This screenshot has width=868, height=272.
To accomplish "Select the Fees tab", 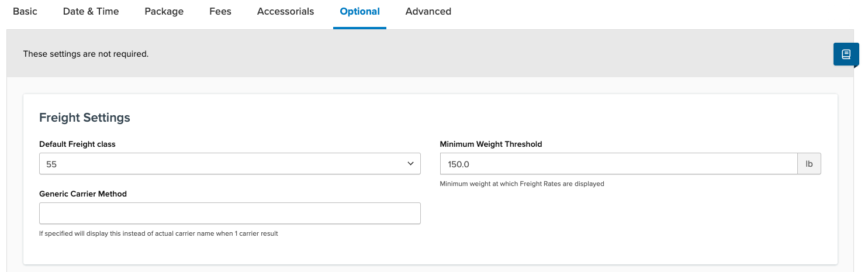I will pos(220,12).
